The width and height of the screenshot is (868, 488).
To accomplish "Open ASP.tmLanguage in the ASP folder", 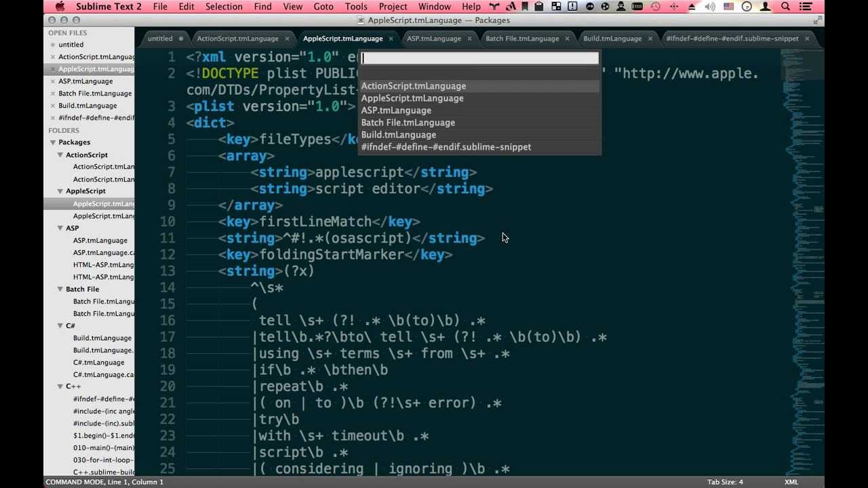I will click(100, 241).
